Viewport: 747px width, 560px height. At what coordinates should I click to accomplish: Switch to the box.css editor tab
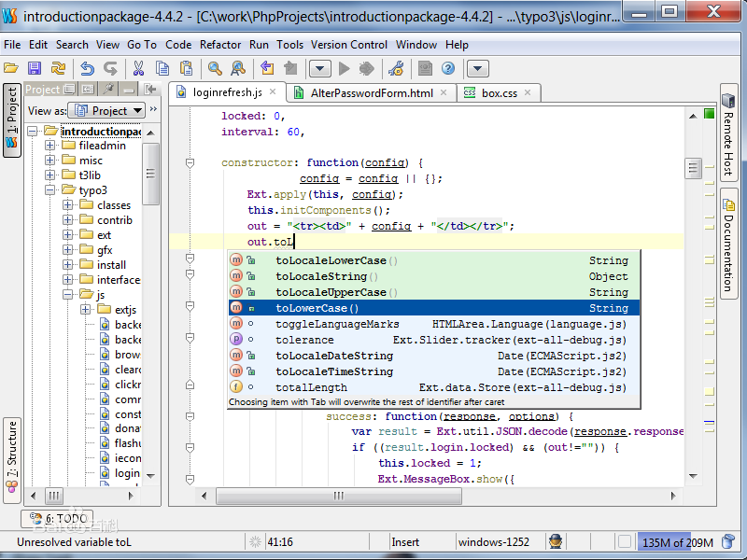pyautogui.click(x=498, y=92)
